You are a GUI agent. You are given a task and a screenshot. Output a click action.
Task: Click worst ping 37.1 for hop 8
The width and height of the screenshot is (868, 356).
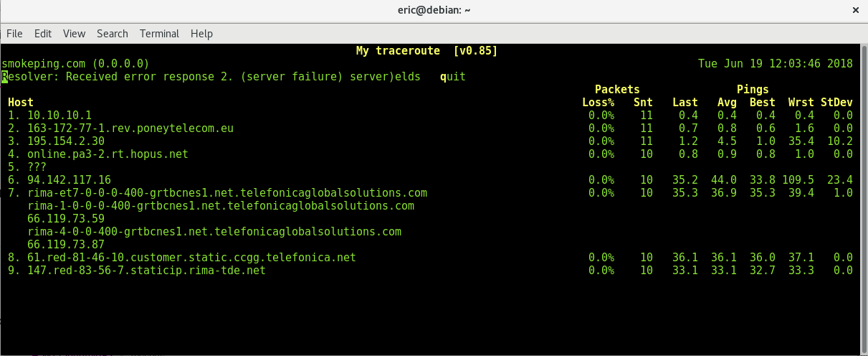(x=801, y=258)
